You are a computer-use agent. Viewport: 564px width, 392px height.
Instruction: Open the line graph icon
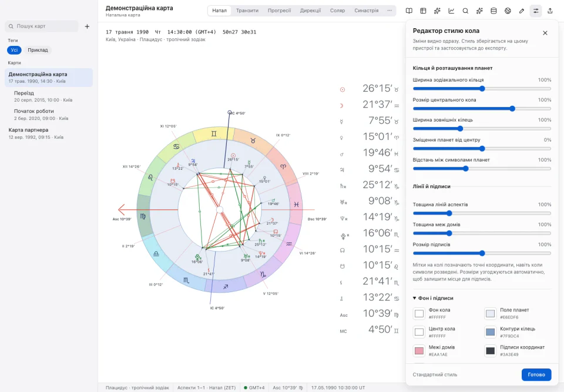451,11
